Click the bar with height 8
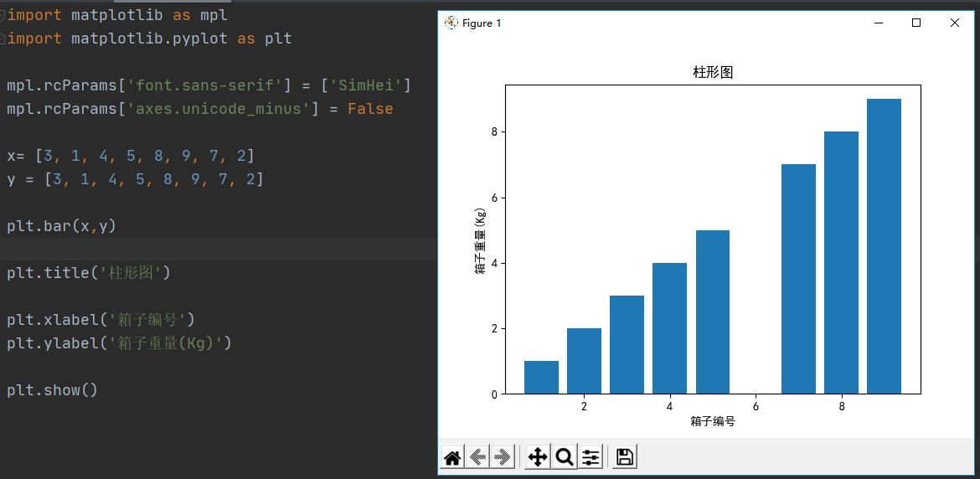 tap(841, 263)
